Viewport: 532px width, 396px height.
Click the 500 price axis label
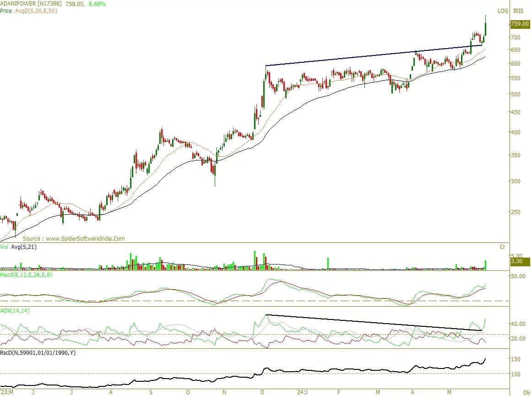516,94
